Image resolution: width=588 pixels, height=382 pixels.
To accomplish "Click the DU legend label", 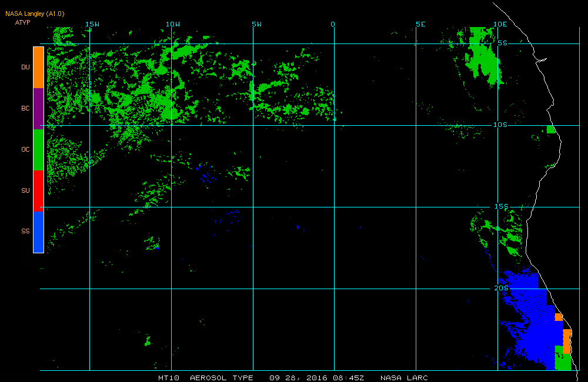I will click(x=25, y=67).
